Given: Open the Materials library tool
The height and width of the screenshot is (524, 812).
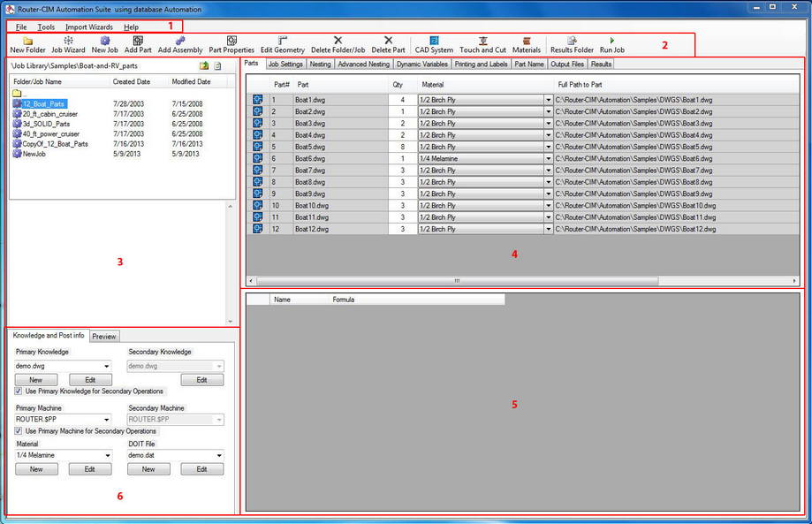Looking at the screenshot, I should coord(526,45).
